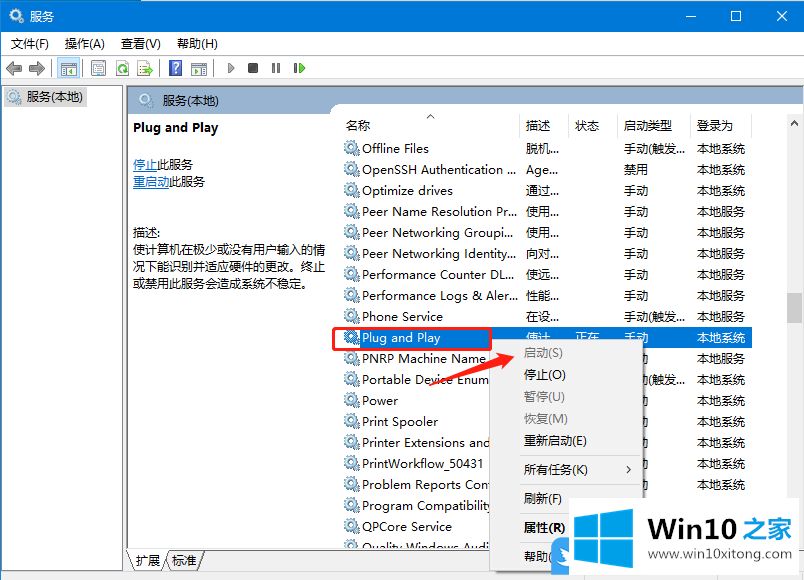Select the Offline Files service row
Image resolution: width=804 pixels, height=580 pixels.
click(547, 149)
